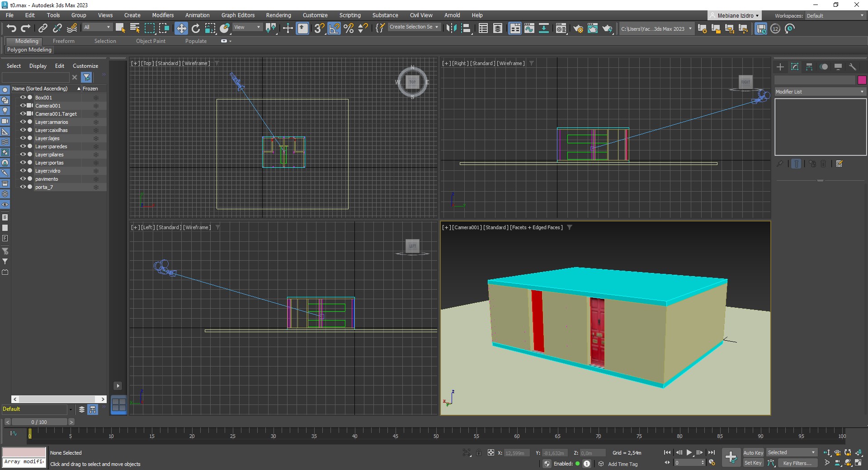Image resolution: width=868 pixels, height=470 pixels.
Task: Click the Mirror tool icon
Action: click(x=451, y=28)
